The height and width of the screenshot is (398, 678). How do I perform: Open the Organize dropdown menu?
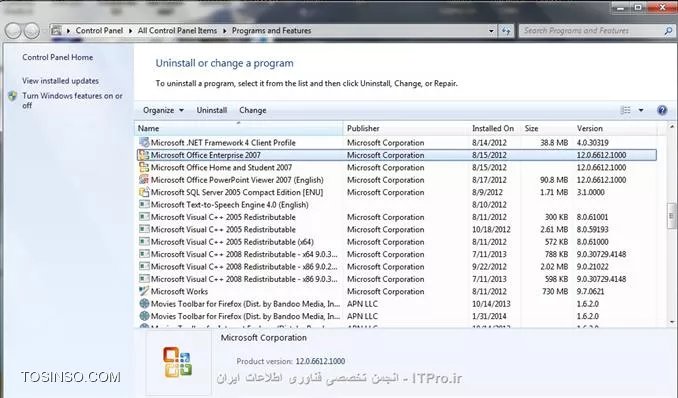(163, 110)
